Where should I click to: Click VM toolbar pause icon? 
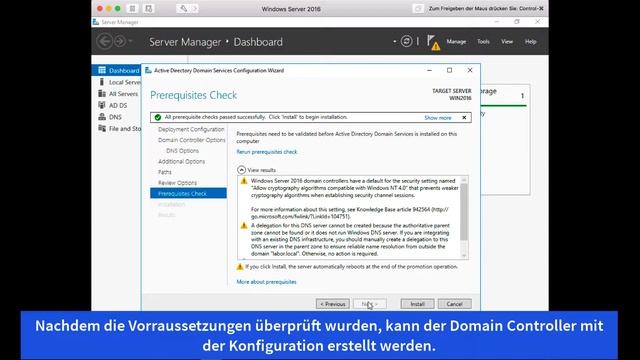(x=132, y=8)
